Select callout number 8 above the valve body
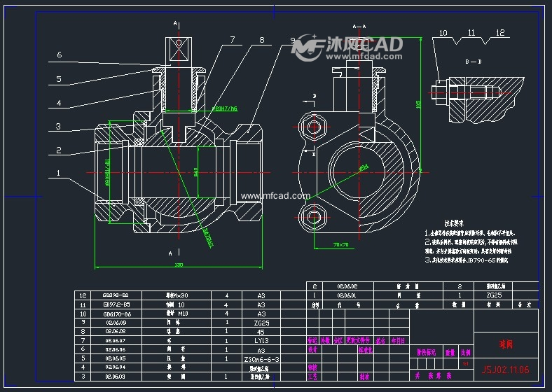The width and height of the screenshot is (552, 392). (x=262, y=40)
